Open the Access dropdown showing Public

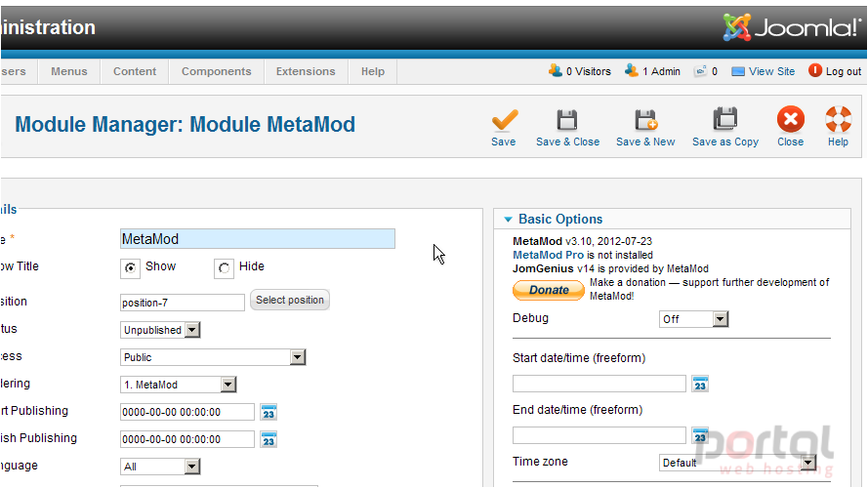pyautogui.click(x=213, y=357)
